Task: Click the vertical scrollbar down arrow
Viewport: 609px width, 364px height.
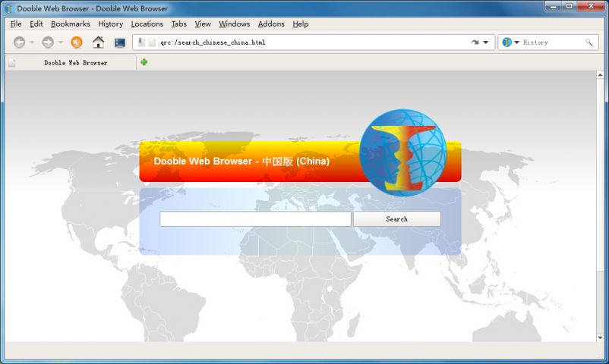Action: (x=602, y=337)
